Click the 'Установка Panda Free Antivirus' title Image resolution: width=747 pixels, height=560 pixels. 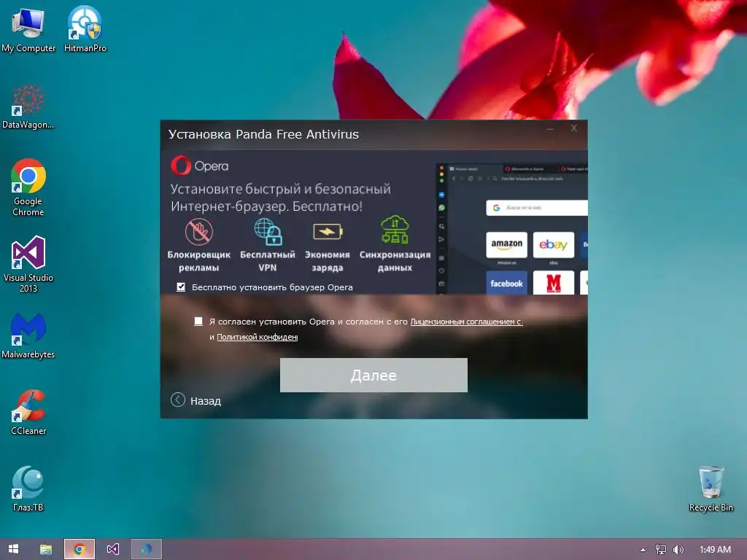click(x=263, y=134)
